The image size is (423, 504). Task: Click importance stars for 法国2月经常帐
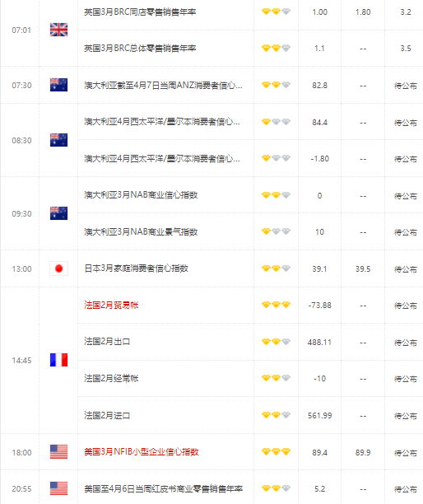pos(276,378)
